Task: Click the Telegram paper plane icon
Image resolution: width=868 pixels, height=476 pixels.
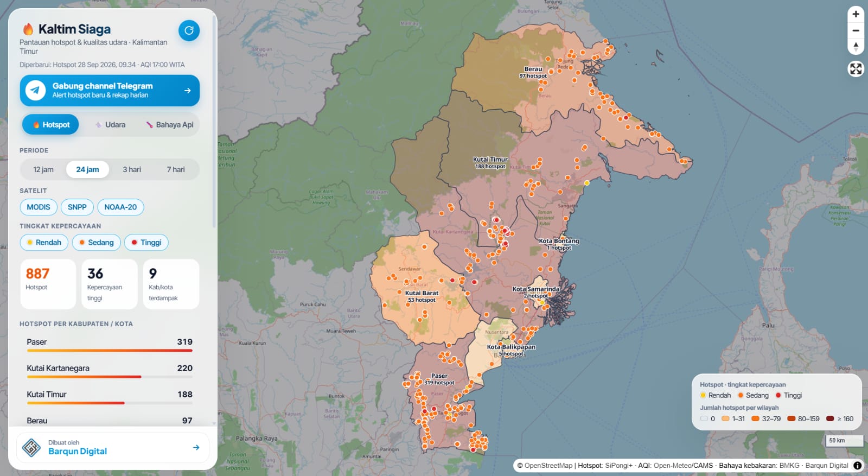Action: click(36, 90)
